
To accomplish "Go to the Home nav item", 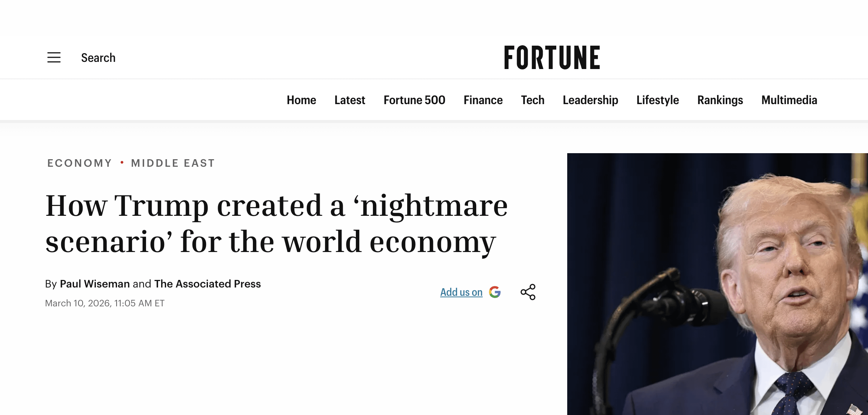I will click(x=301, y=100).
